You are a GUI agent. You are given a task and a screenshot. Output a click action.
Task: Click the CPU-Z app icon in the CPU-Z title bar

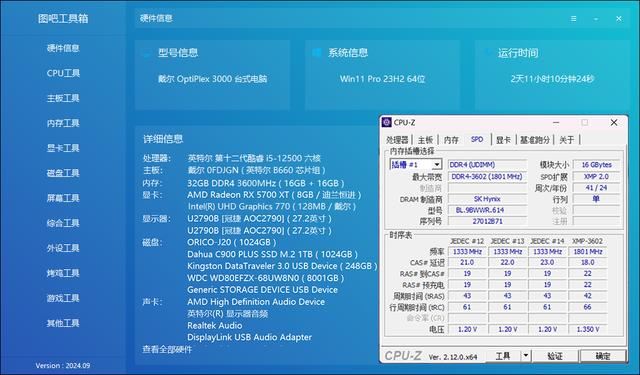coord(387,122)
